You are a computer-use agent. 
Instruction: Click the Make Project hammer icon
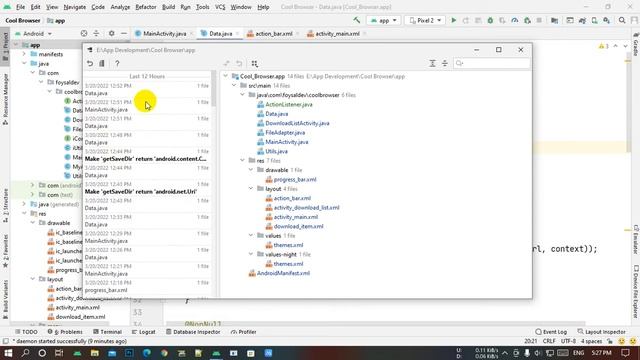tap(357, 20)
